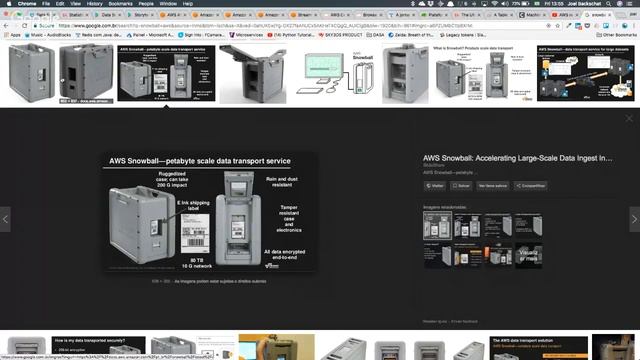Click the Ver itens salvos button
This screenshot has height=360, width=640.
(493, 186)
